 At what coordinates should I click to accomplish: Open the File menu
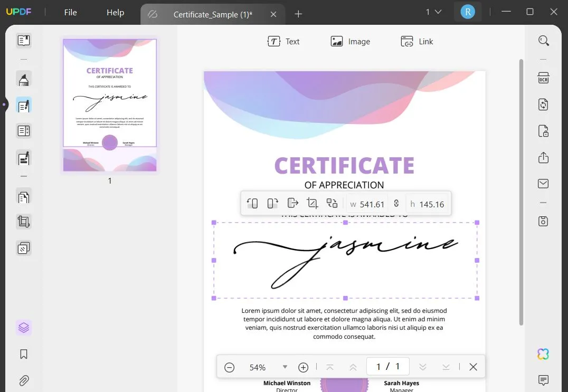[x=70, y=12]
